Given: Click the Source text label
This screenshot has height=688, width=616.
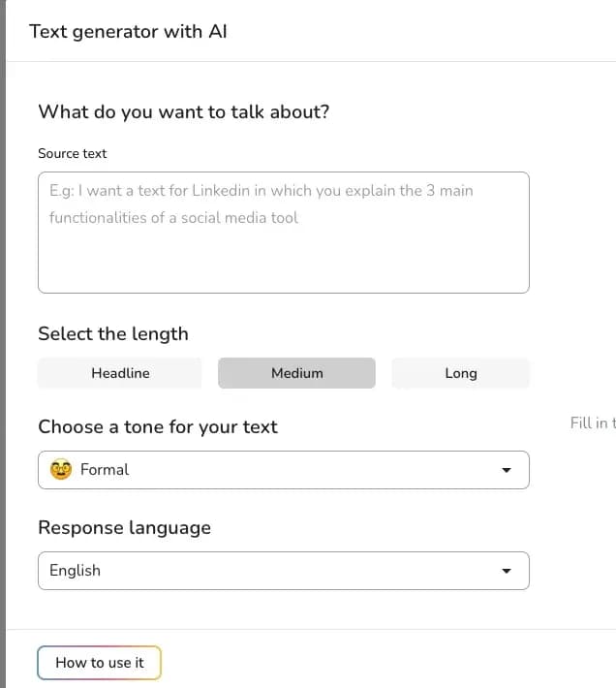Looking at the screenshot, I should pos(73,153).
